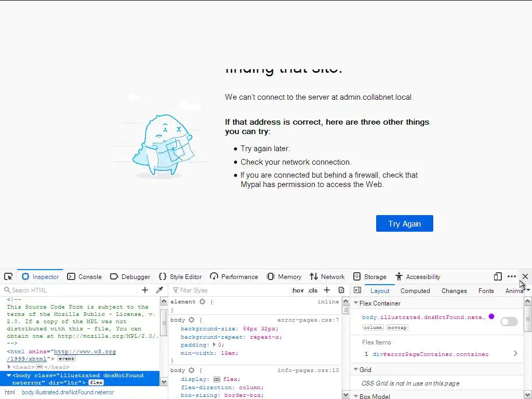The width and height of the screenshot is (532, 399).
Task: Click markup panel scrollbar up arrow
Action: 164,301
